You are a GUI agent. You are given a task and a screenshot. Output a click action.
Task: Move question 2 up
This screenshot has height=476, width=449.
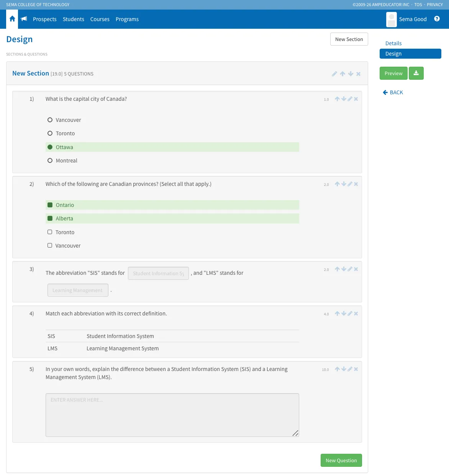[x=337, y=184]
